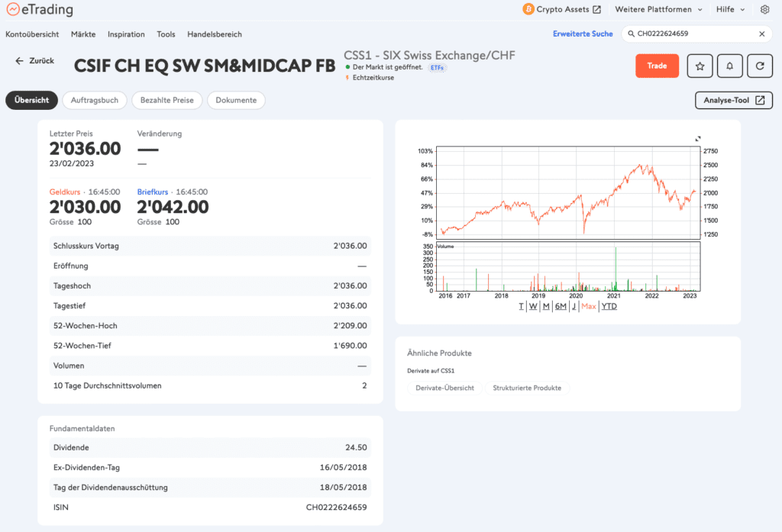Screen dimensions: 782x532
Task: Click the price chart area
Action: [568, 192]
